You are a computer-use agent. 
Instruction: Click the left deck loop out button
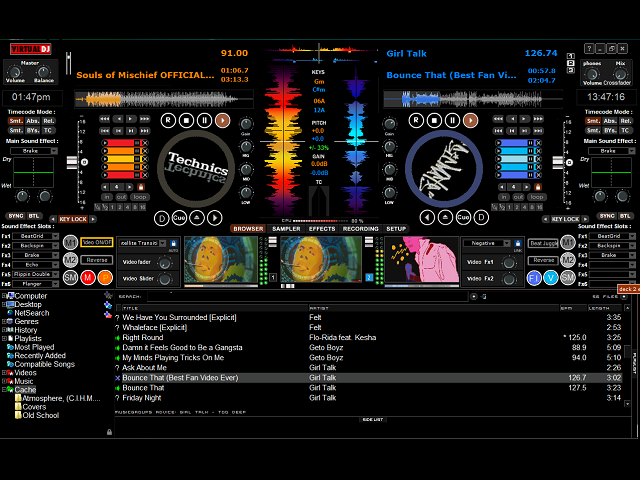(121, 197)
